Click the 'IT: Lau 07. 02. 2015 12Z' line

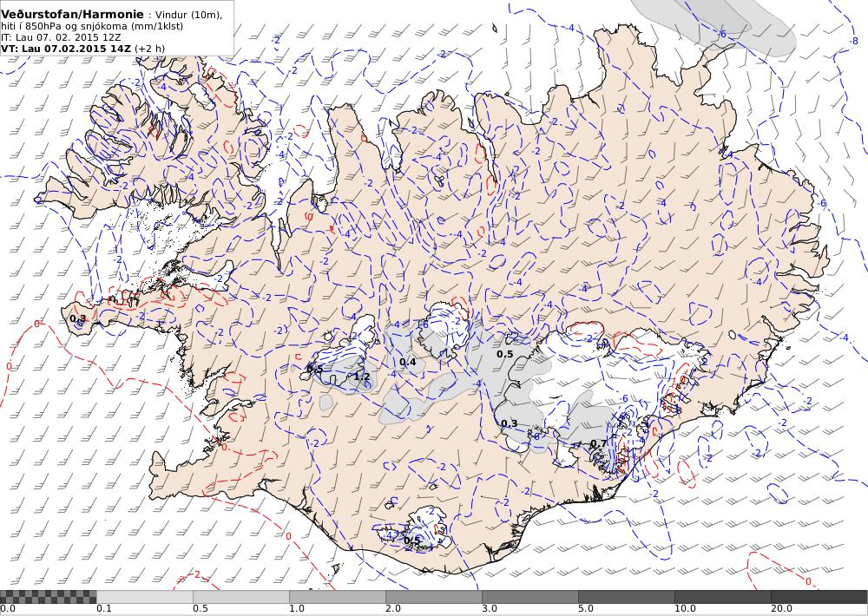59,37
